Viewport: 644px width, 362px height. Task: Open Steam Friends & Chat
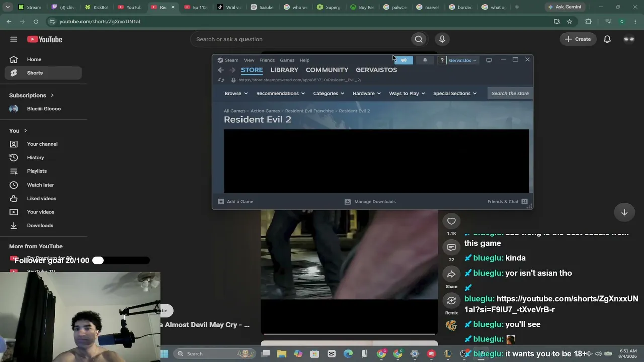click(x=507, y=202)
